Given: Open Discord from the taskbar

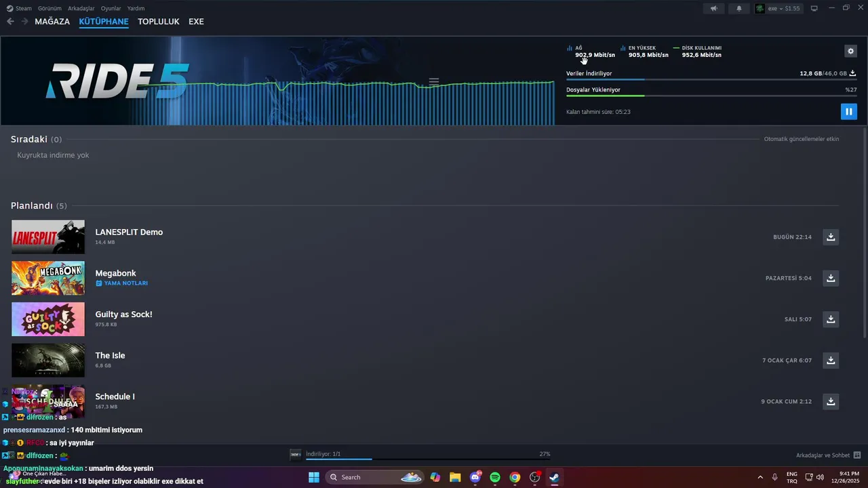Looking at the screenshot, I should [x=475, y=477].
